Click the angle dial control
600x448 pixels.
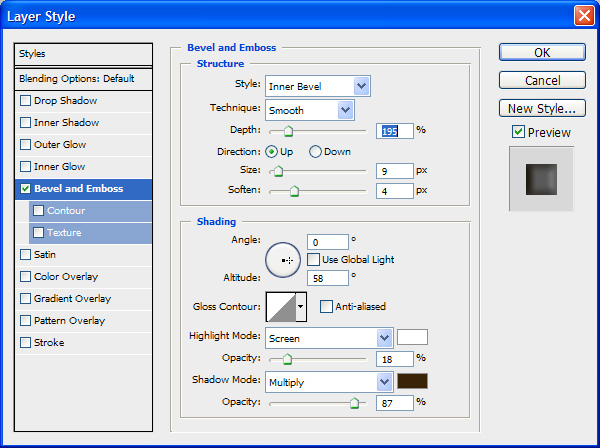tap(284, 259)
